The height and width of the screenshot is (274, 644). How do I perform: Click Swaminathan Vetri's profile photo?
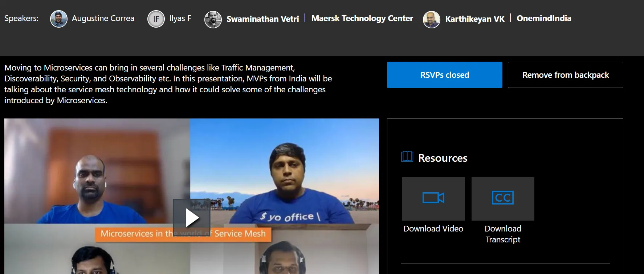click(x=213, y=19)
